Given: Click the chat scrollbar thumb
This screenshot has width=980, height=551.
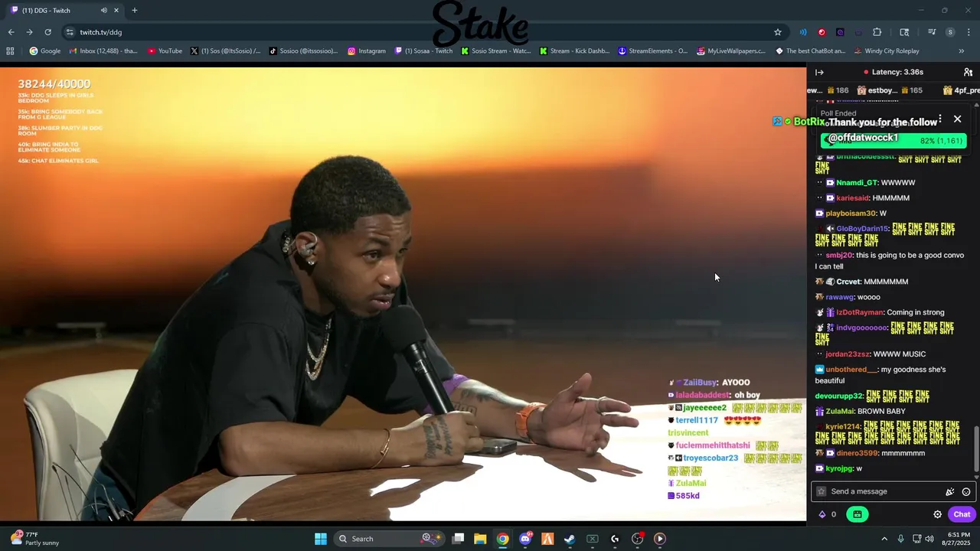Looking at the screenshot, I should coord(975,448).
